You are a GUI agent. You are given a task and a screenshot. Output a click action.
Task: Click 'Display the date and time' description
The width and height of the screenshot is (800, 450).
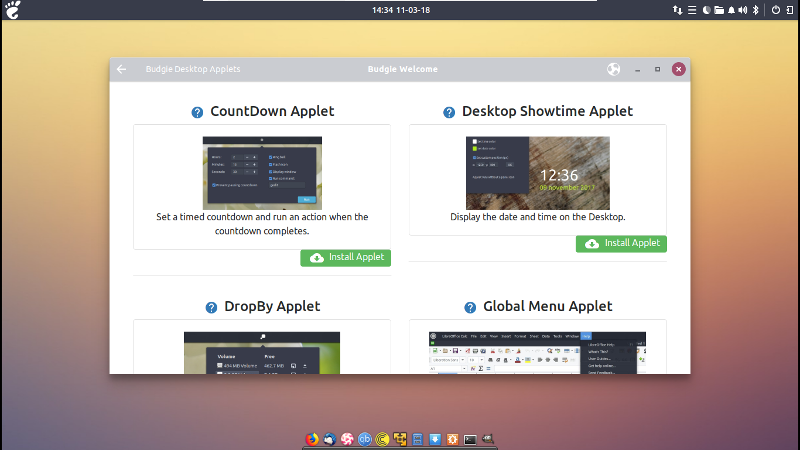tap(538, 217)
